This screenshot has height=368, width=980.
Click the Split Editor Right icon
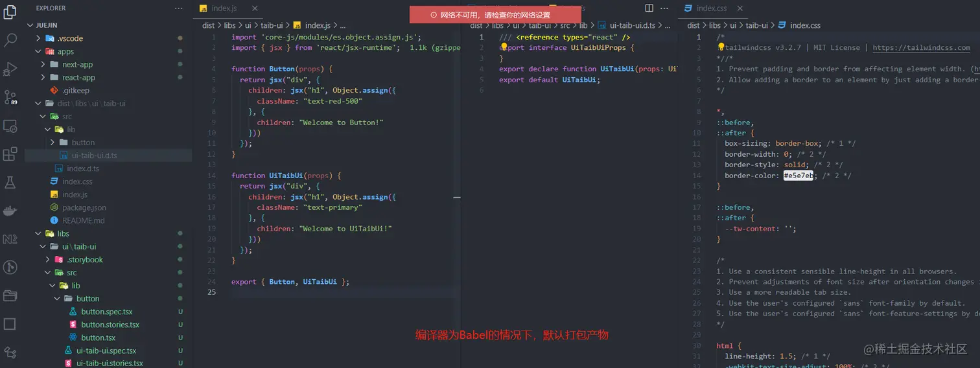pos(649,8)
